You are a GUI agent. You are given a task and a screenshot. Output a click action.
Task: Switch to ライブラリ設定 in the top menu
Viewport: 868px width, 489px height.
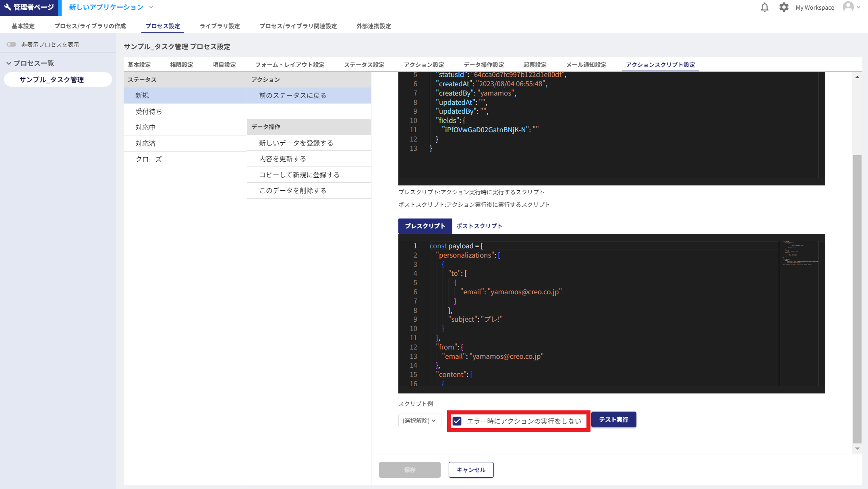point(219,26)
